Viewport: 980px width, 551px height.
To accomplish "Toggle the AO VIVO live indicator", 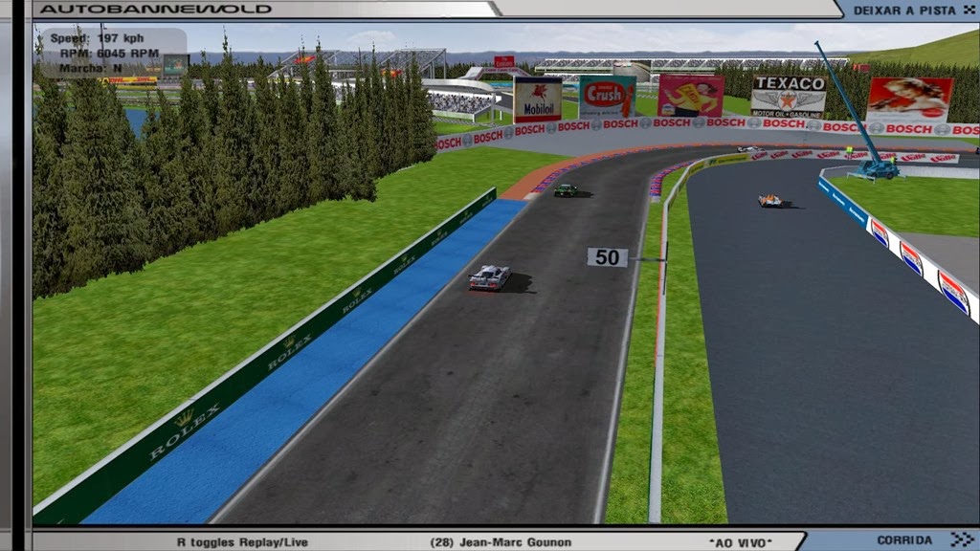I will point(740,542).
